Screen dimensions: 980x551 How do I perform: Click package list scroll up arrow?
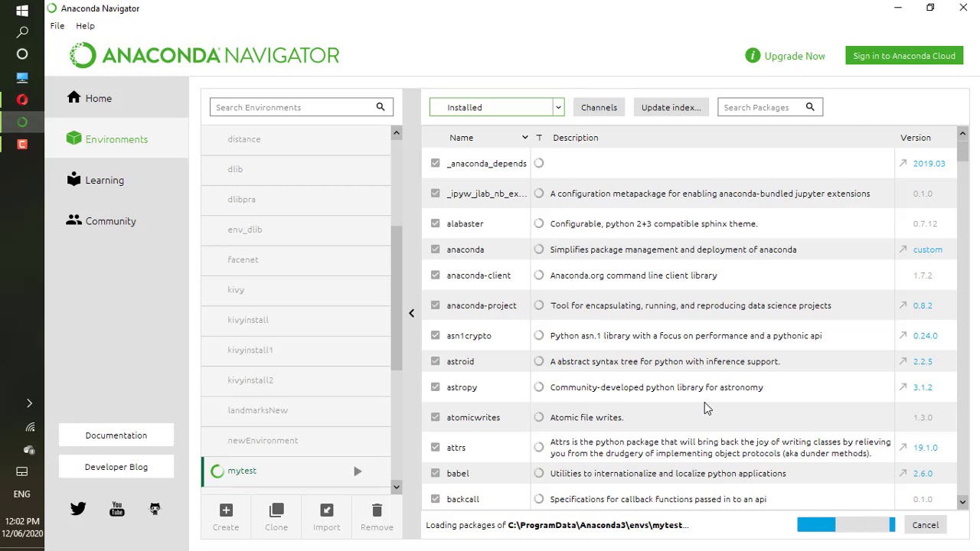962,134
